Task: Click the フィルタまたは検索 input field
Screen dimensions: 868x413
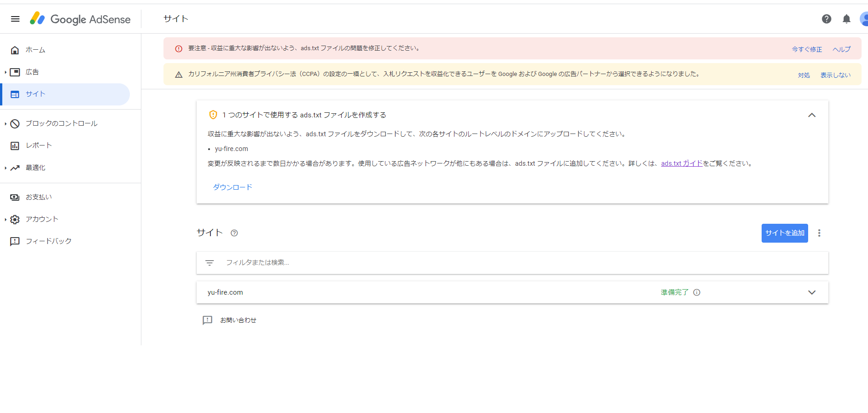Action: [x=507, y=263]
